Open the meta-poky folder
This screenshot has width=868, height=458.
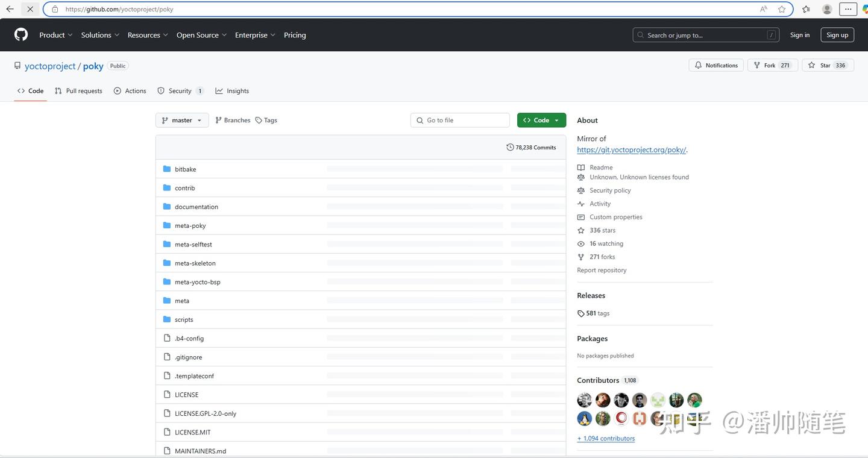pos(190,225)
